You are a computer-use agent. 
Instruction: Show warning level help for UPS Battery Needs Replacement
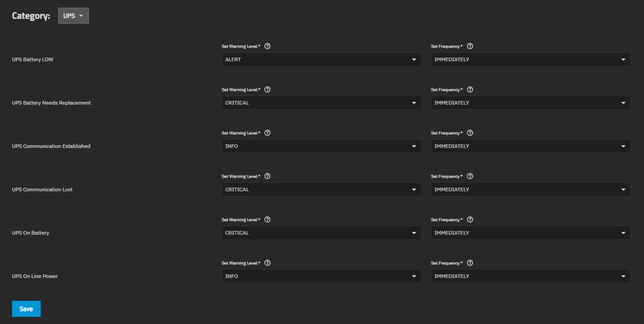pos(267,89)
